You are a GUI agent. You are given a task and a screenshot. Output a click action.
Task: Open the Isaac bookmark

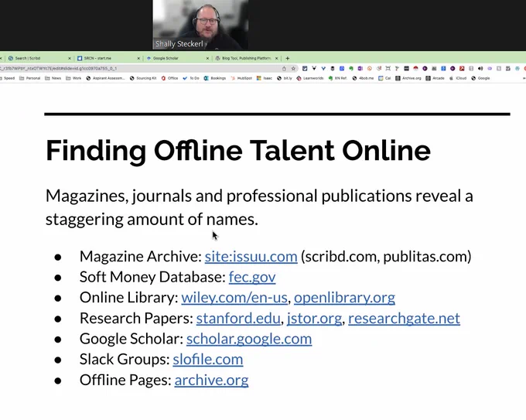point(265,78)
